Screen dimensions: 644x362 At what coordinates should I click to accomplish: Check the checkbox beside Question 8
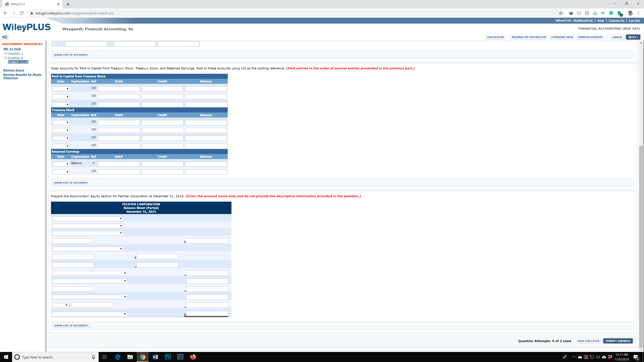(x=6, y=57)
